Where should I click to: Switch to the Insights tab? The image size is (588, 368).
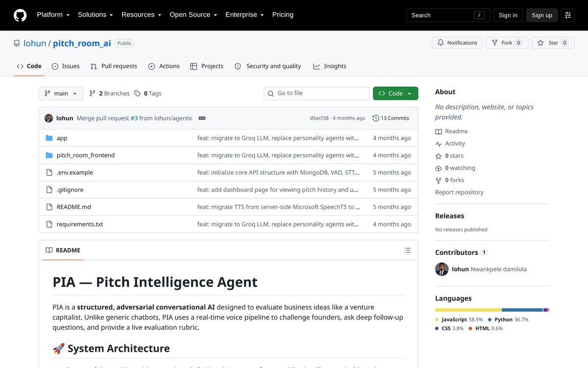tap(330, 66)
